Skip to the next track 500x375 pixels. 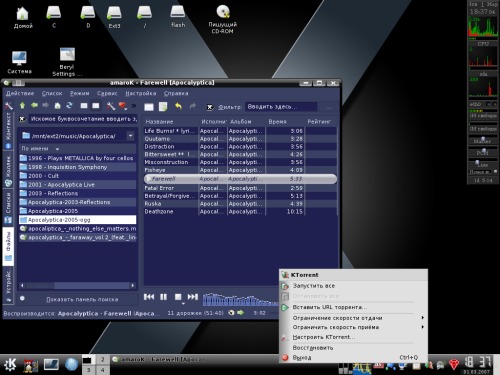[x=192, y=297]
